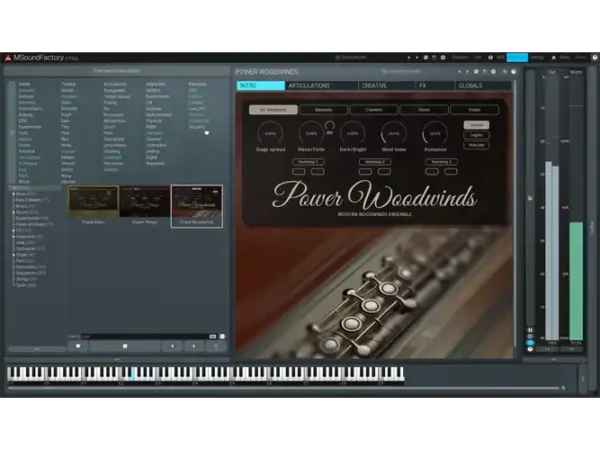
Task: Click the Settings button in top toolbar
Action: 537,57
